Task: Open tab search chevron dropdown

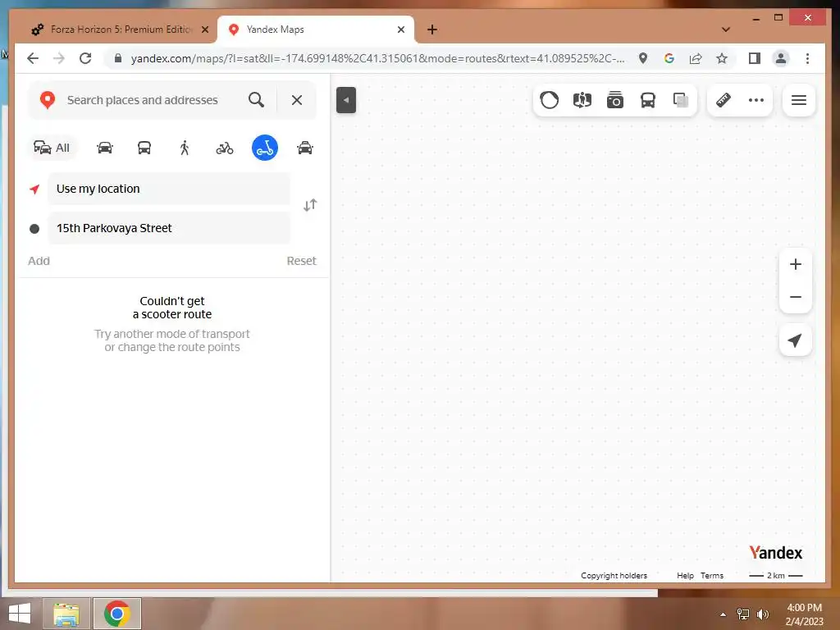Action: tap(726, 30)
